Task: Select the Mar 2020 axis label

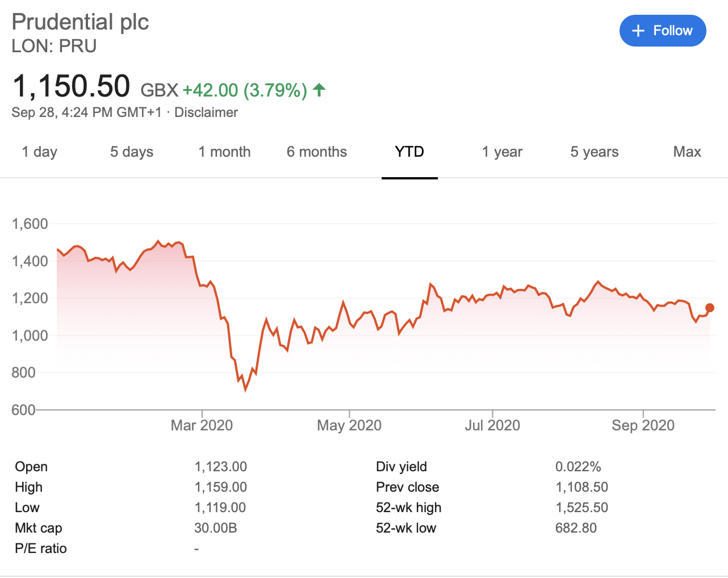Action: coord(202,425)
